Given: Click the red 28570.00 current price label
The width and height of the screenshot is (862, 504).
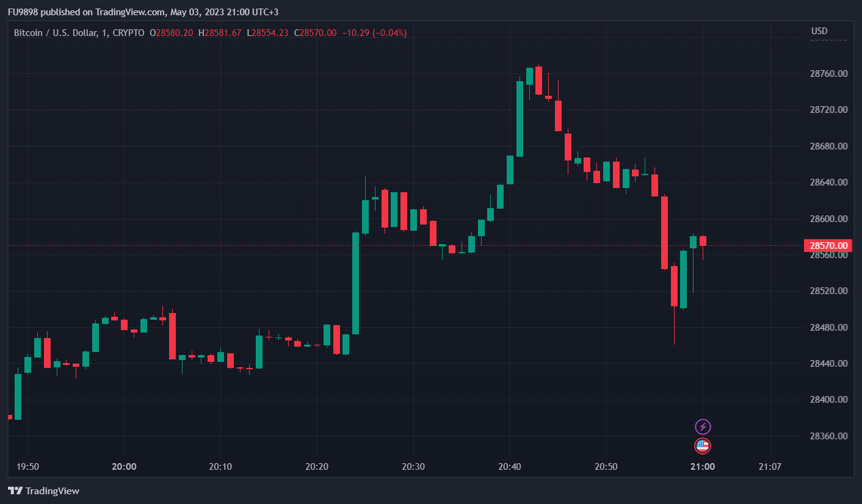Looking at the screenshot, I should tap(828, 245).
